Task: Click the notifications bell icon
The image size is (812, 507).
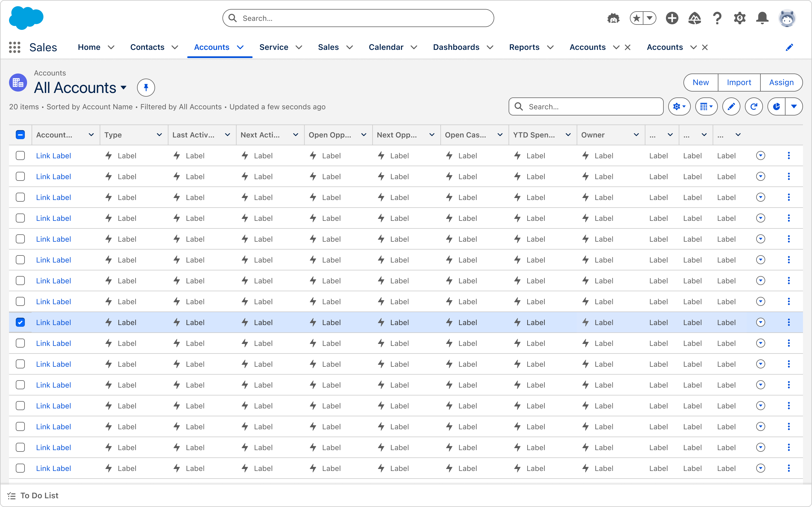Action: click(762, 18)
